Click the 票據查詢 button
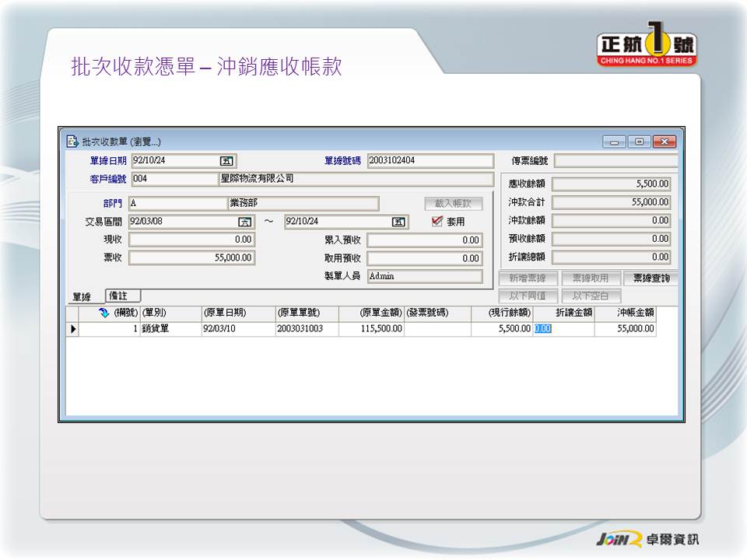 click(x=651, y=278)
